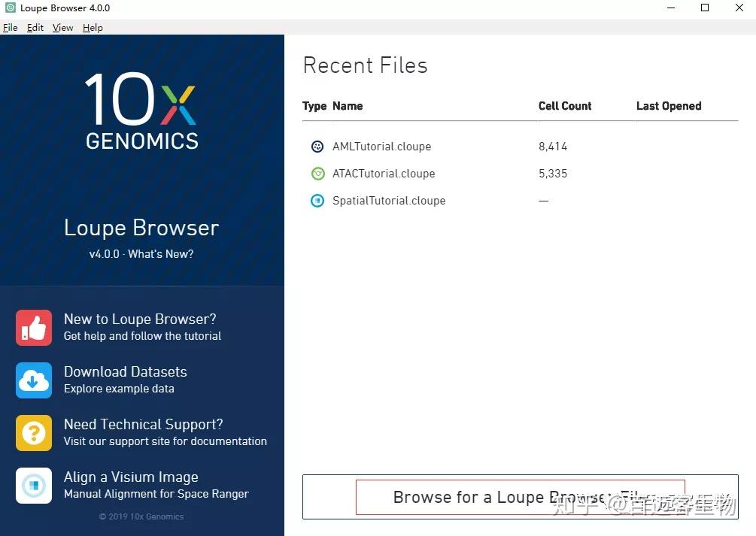Screen dimensions: 756x536
Task: Click the Name column header
Action: tap(348, 106)
